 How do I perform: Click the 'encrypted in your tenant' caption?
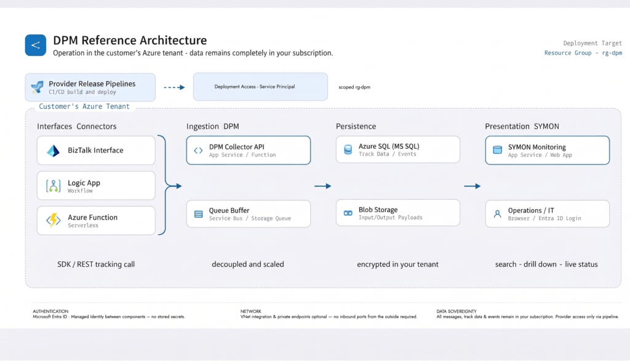(x=398, y=264)
